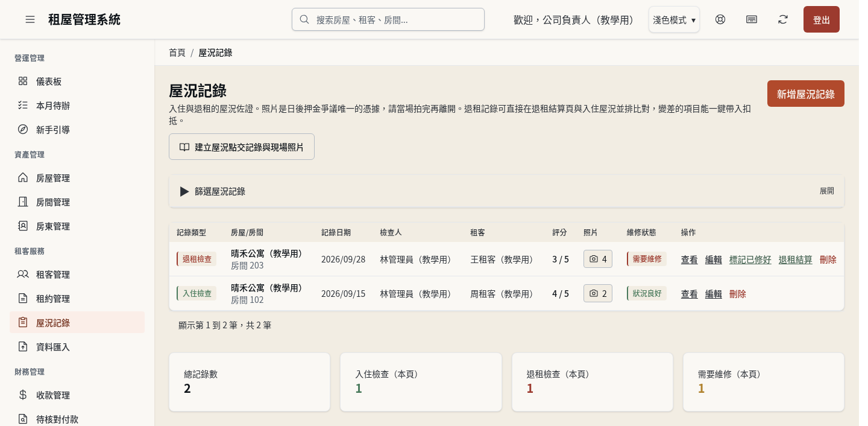This screenshot has height=426, width=868.
Task: Click the 狀況良好 status badge
Action: point(647,293)
